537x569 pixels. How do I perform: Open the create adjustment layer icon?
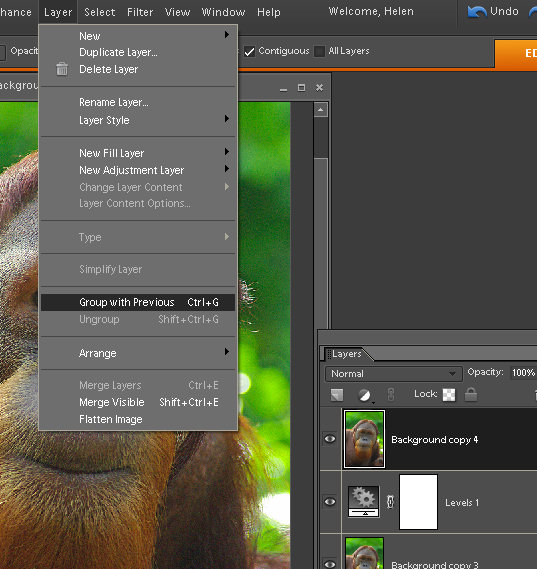365,395
